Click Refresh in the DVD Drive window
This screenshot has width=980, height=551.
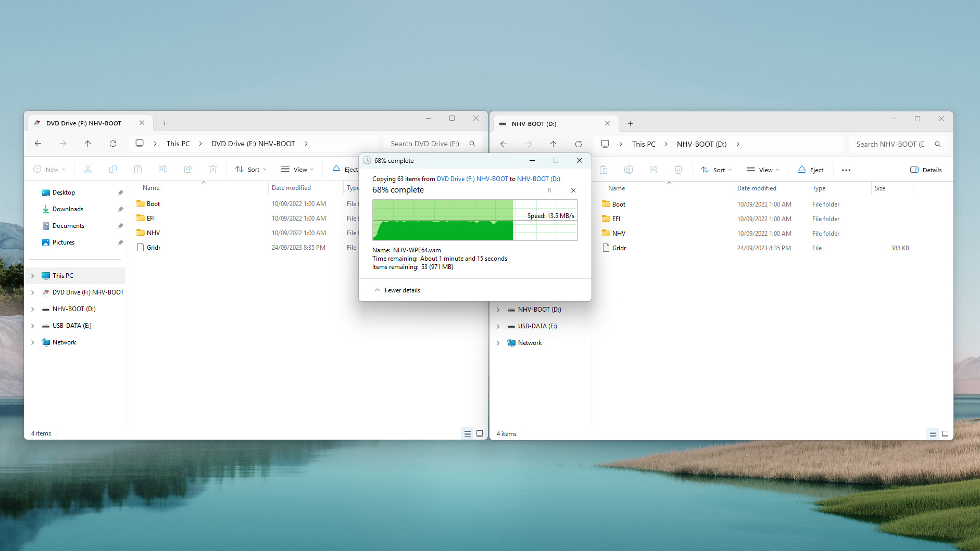pyautogui.click(x=113, y=144)
